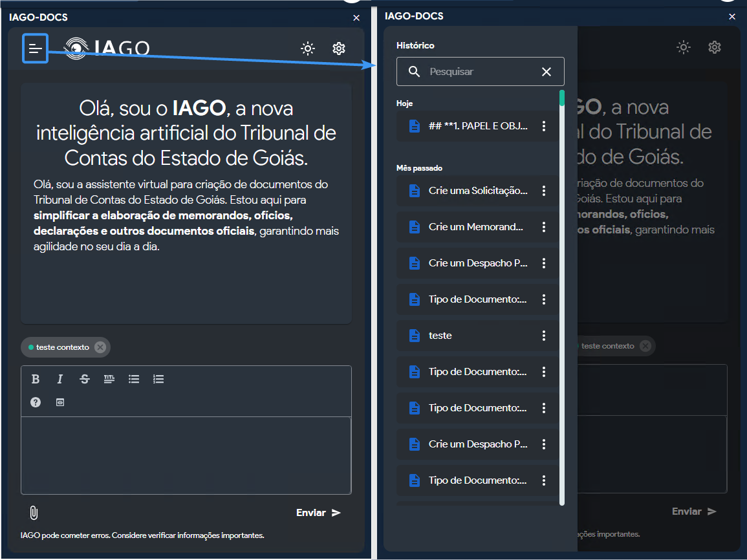747x560 pixels.
Task: Open the "Crie uma Solicitação..." history item
Action: (x=477, y=191)
